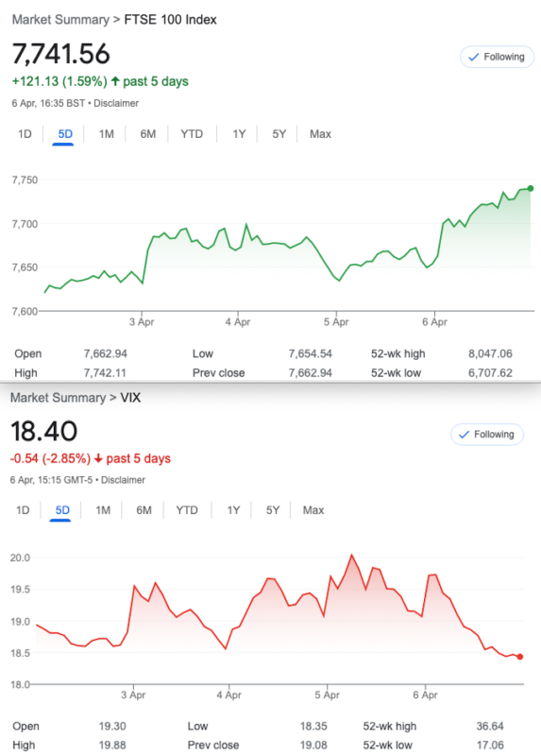Click VIX High value 19.88
This screenshot has height=756, width=541.
click(112, 746)
